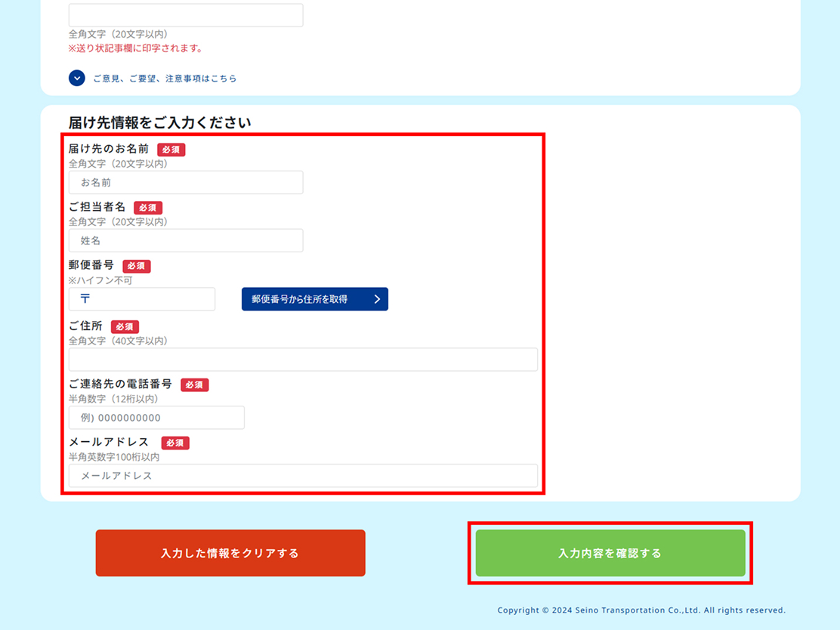Viewport: 840px width, 630px height.
Task: Click the 入力した情報をクリアする button
Action: pyautogui.click(x=230, y=553)
